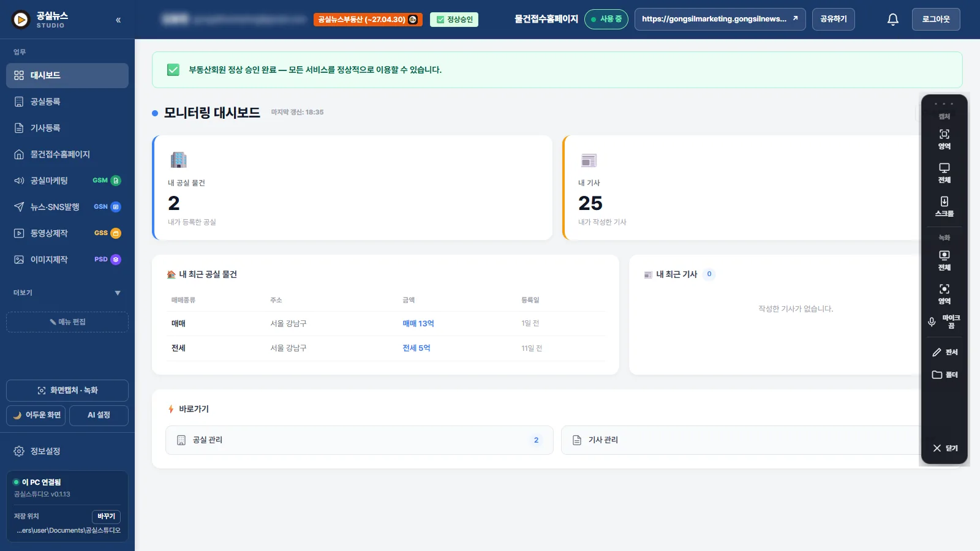Start scroll capture (스크롤)
Image resolution: width=980 pixels, height=551 pixels.
click(x=944, y=206)
